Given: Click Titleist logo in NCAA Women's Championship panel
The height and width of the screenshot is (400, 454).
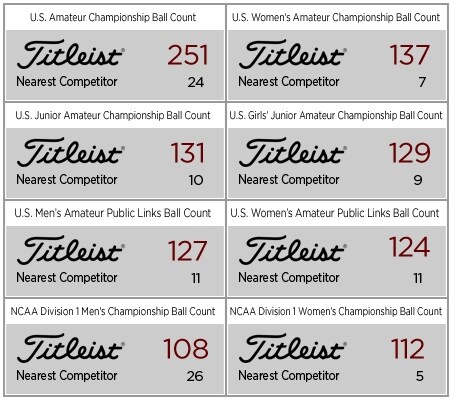Looking at the screenshot, I should pyautogui.click(x=293, y=348).
